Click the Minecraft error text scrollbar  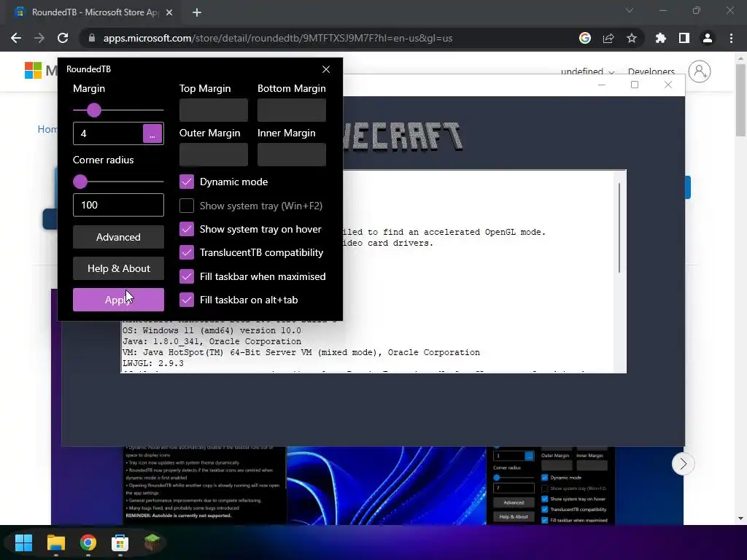click(x=619, y=227)
